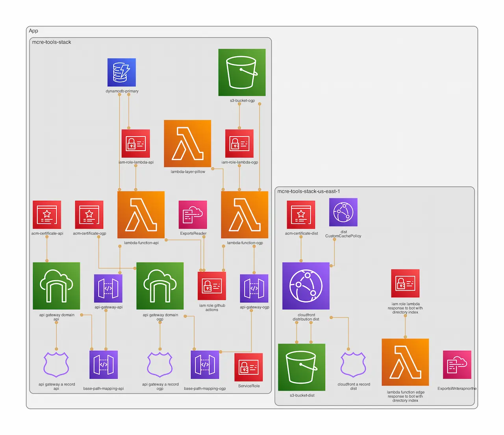504x435 pixels.
Task: Click the s3-bucket-dist text label
Action: [302, 395]
